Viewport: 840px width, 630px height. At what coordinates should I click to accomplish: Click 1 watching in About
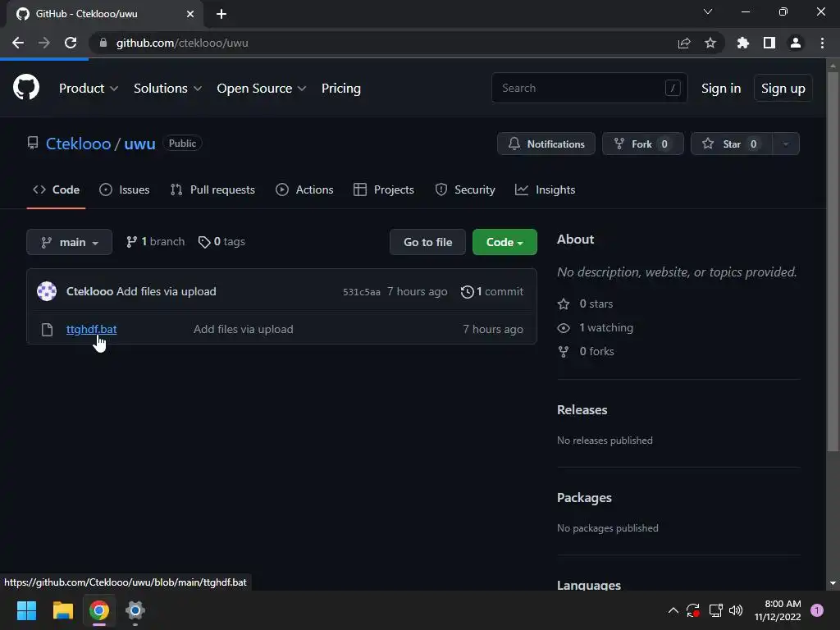pyautogui.click(x=596, y=328)
